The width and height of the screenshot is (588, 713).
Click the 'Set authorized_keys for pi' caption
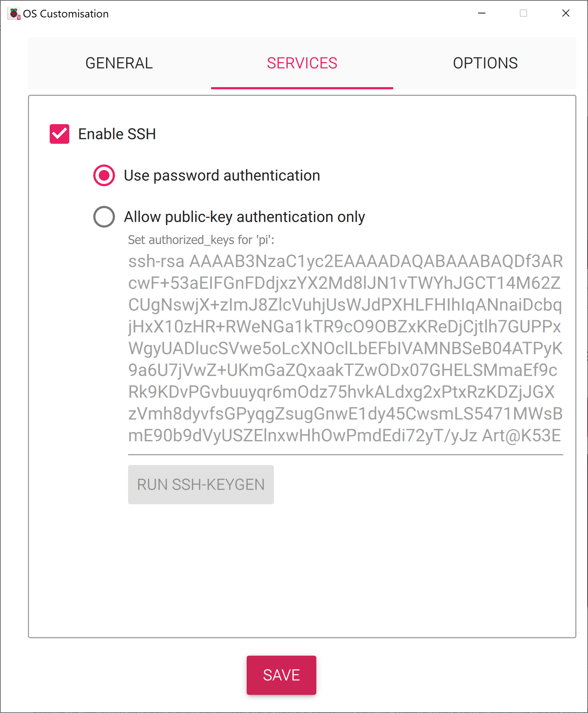coord(201,240)
